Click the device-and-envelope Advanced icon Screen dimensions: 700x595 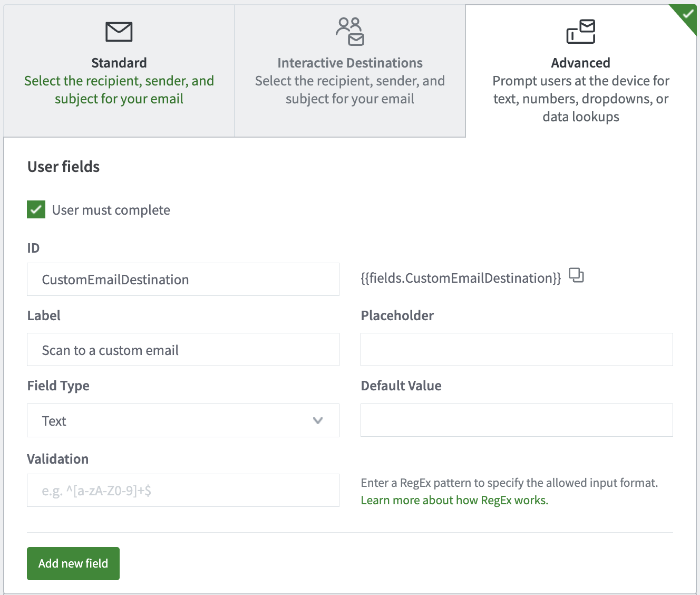pos(580,32)
